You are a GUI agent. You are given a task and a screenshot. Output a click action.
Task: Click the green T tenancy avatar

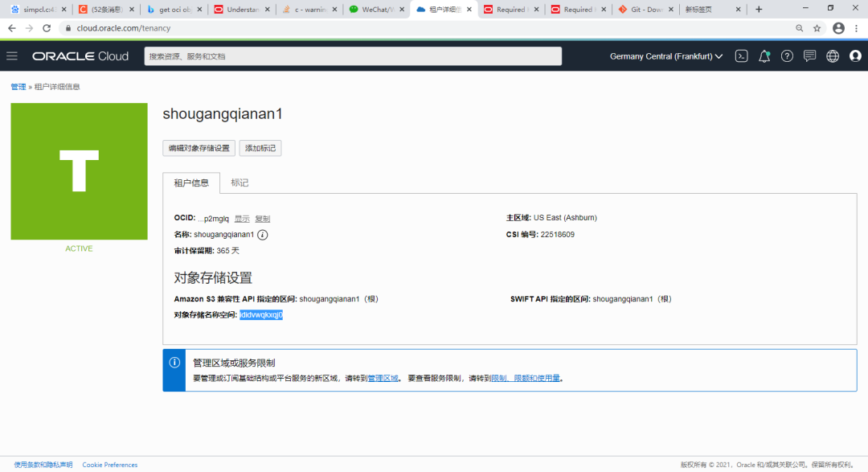(79, 171)
